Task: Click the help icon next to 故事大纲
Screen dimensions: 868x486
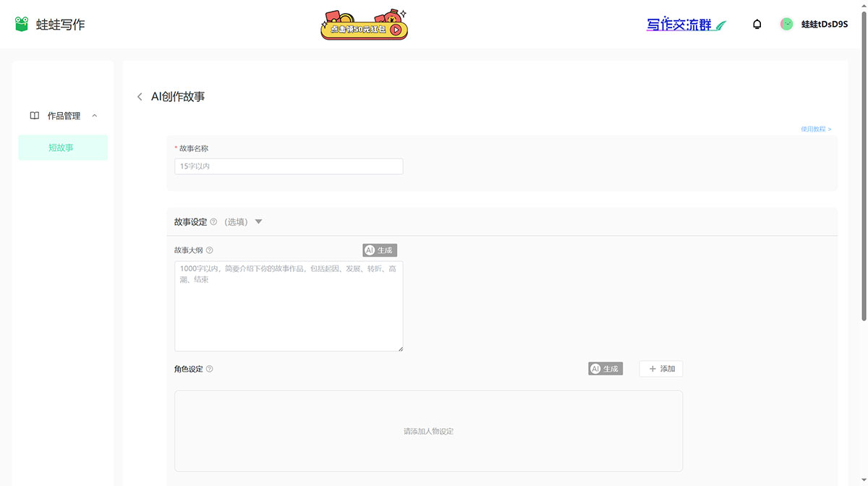Action: click(210, 250)
